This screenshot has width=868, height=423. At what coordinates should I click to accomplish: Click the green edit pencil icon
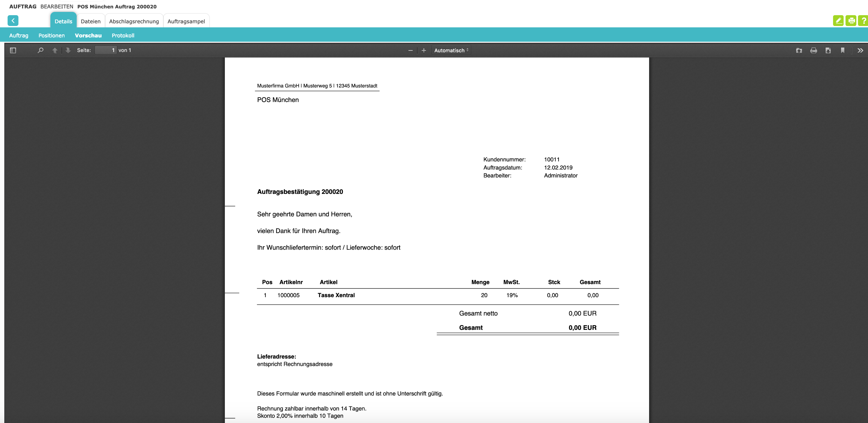838,21
